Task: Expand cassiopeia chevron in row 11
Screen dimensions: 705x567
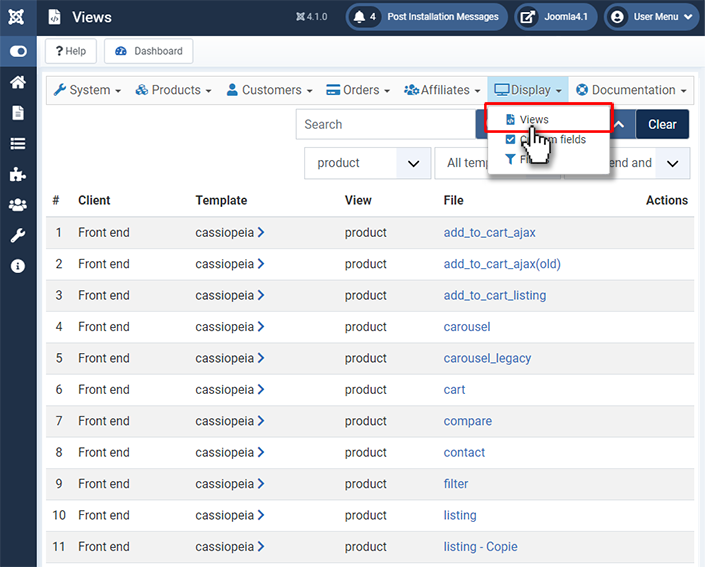Action: (x=261, y=547)
